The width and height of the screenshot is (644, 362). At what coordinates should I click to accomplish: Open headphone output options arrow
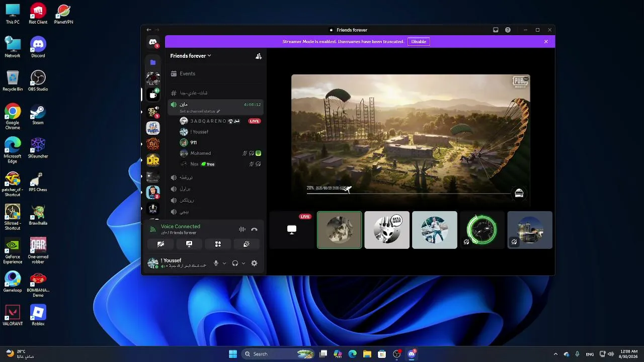coord(244,263)
